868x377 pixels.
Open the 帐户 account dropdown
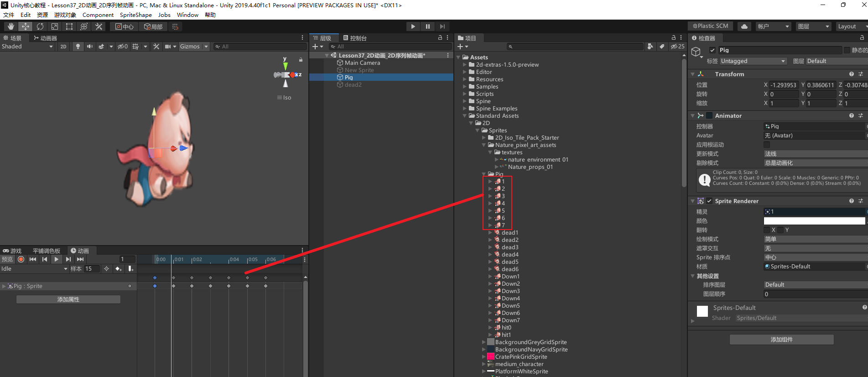coord(773,26)
